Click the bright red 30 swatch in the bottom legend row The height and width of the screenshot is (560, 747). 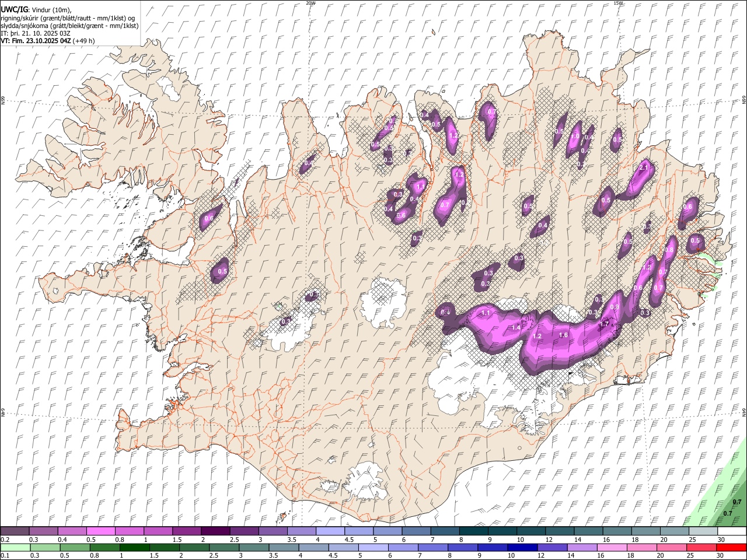coord(731,547)
